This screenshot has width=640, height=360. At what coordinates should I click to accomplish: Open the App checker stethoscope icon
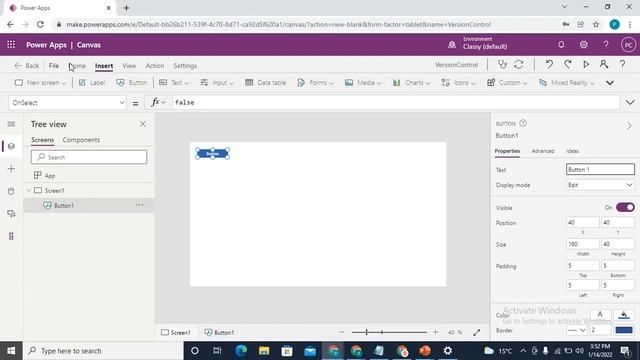pyautogui.click(x=502, y=64)
